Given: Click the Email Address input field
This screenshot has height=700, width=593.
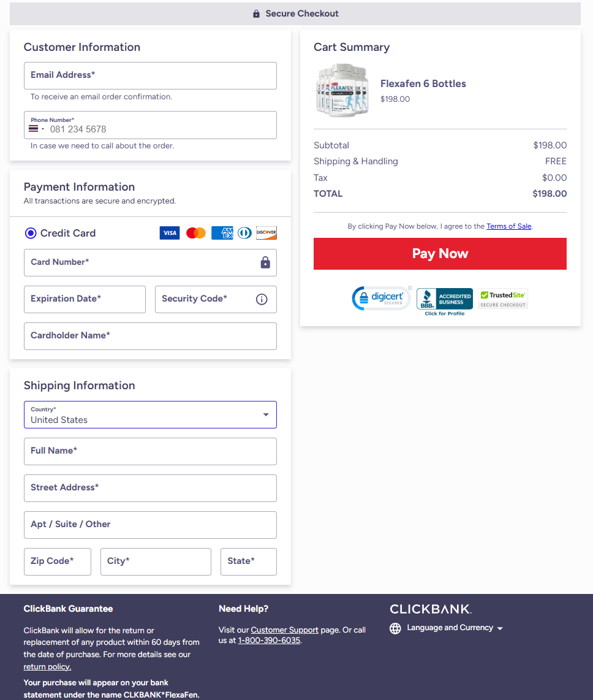Looking at the screenshot, I should click(x=150, y=75).
